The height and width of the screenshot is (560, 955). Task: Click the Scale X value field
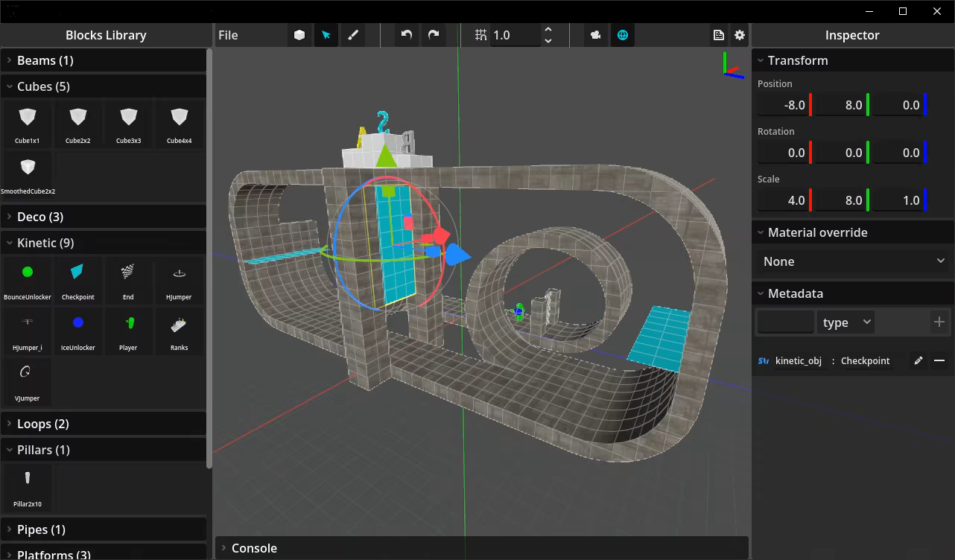783,200
